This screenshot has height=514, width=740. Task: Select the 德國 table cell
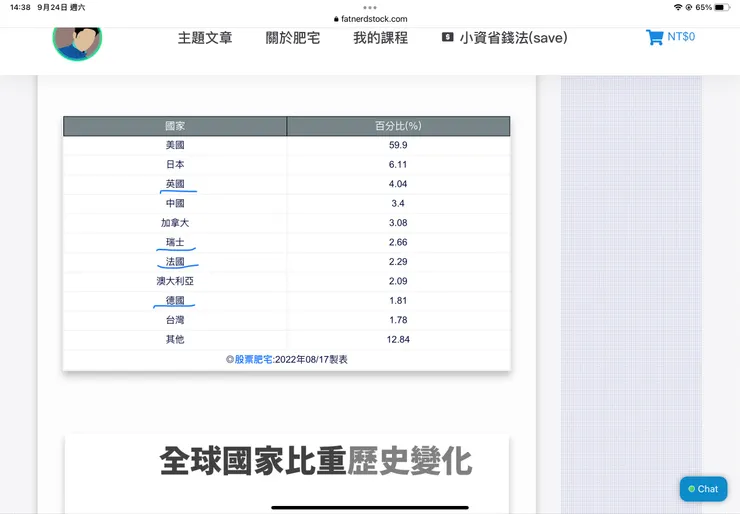coord(175,301)
